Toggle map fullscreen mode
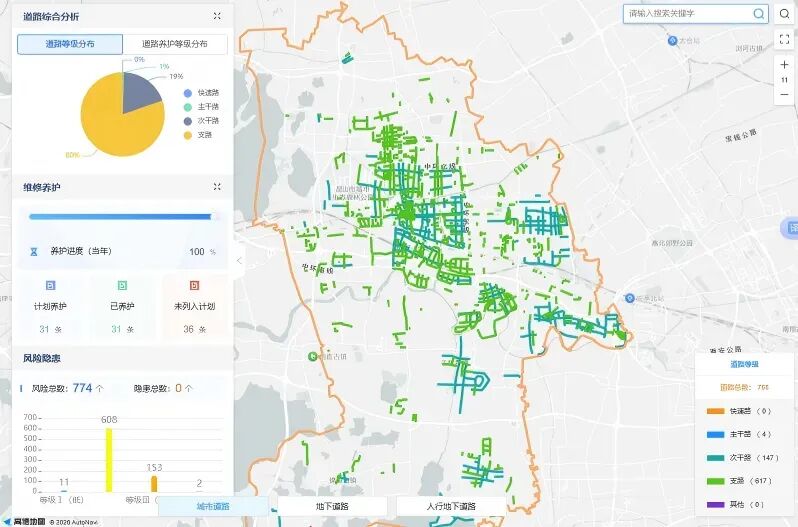Viewport: 798px width, 527px height. [784, 40]
